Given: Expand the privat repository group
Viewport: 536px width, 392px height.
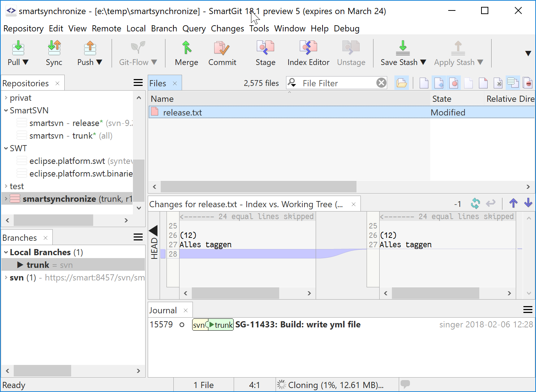Looking at the screenshot, I should [x=6, y=98].
